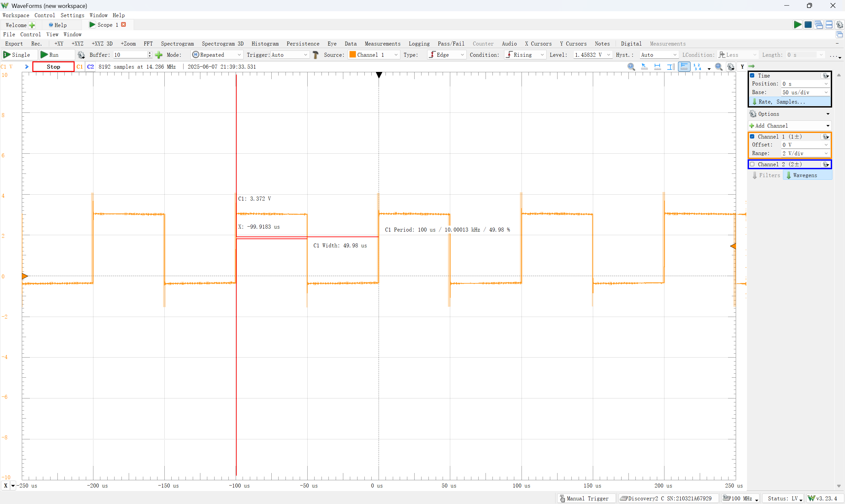
Task: Uncheck the Time checkbox
Action: tap(752, 76)
